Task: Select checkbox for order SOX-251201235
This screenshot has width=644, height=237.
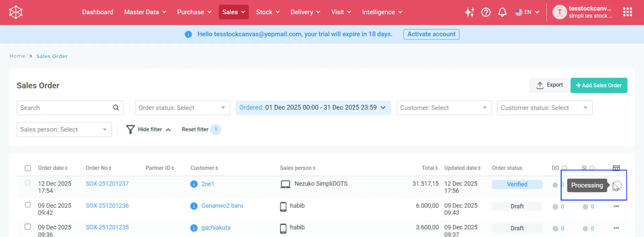Action: pos(28,227)
